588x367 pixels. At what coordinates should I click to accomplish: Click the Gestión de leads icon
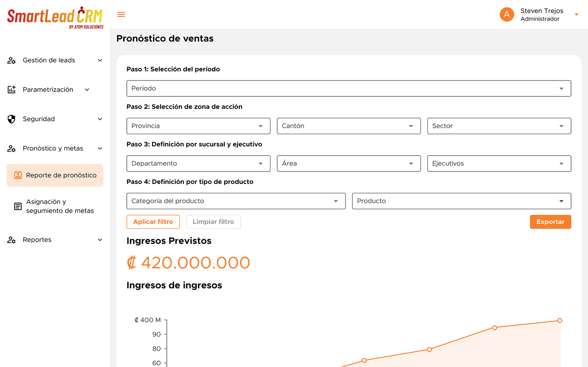(x=12, y=60)
